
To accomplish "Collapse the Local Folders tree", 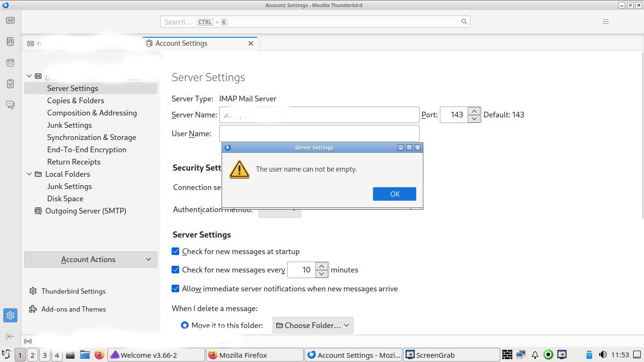I will (29, 174).
